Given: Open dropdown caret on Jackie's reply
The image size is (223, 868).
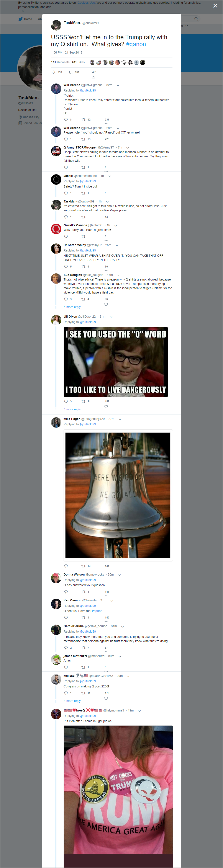Looking at the screenshot, I should pos(109,176).
